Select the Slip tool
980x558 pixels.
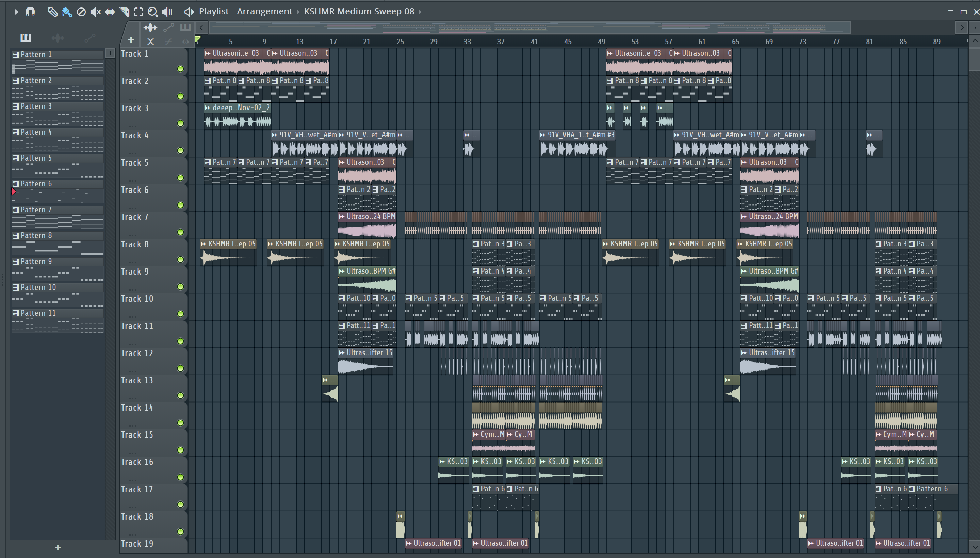tap(110, 12)
